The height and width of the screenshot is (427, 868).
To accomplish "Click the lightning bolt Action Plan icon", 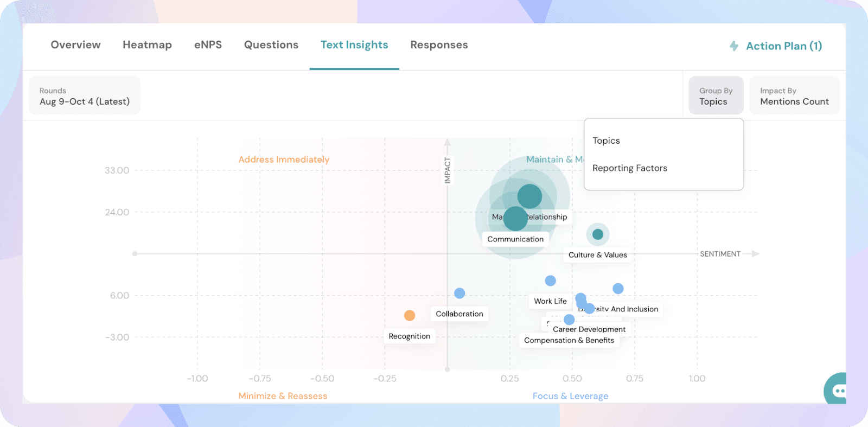I will pyautogui.click(x=734, y=46).
